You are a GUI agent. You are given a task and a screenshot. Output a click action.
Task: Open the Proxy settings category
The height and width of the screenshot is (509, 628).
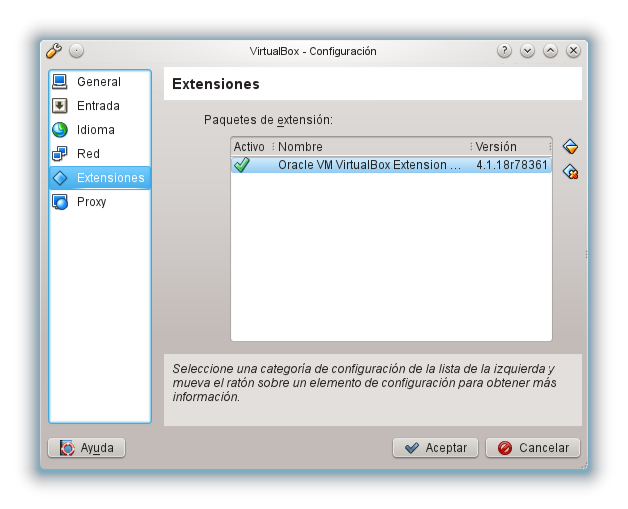pyautogui.click(x=100, y=202)
